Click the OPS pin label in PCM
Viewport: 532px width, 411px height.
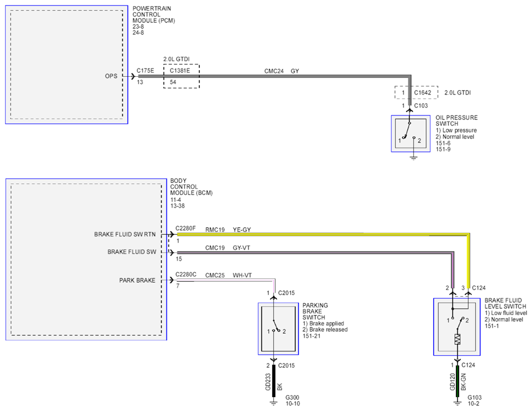111,76
